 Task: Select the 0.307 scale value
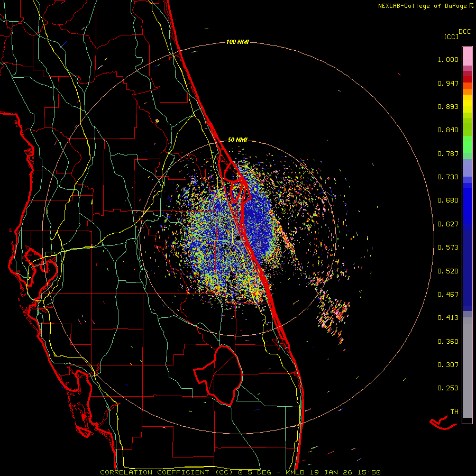(x=448, y=365)
